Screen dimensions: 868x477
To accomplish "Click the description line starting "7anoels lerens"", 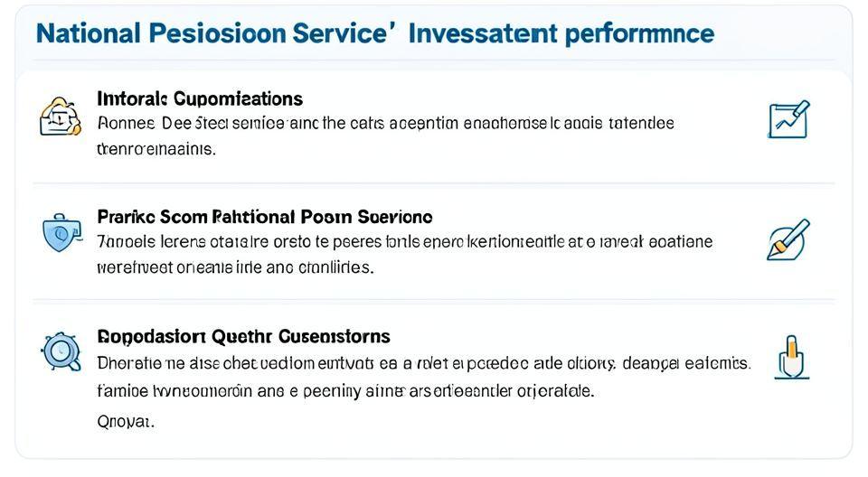I will [404, 242].
